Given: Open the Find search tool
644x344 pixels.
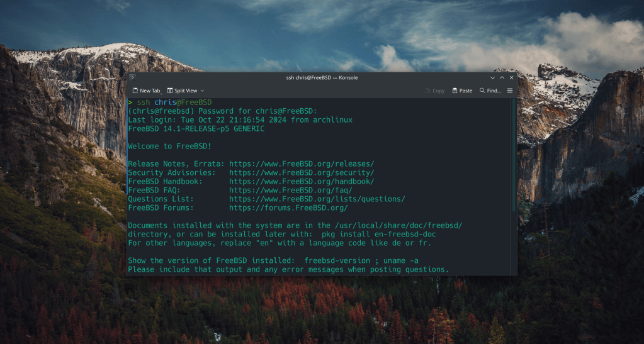Looking at the screenshot, I should click(490, 91).
